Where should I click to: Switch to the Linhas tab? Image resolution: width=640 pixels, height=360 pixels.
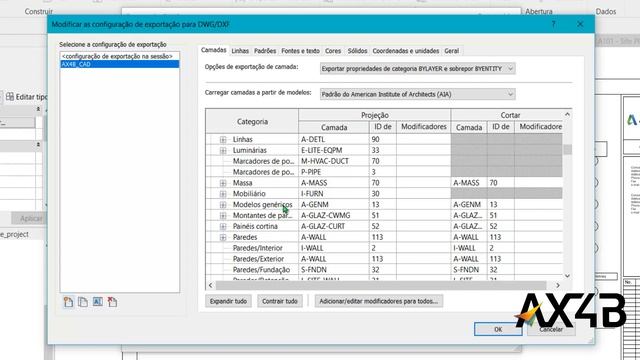(x=240, y=51)
